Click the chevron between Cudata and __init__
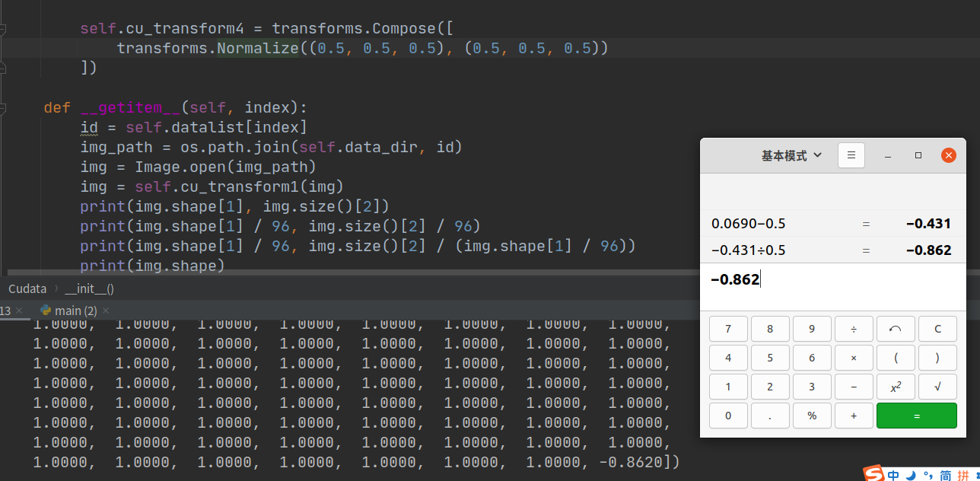Viewport: 980px width, 481px height. pos(57,288)
